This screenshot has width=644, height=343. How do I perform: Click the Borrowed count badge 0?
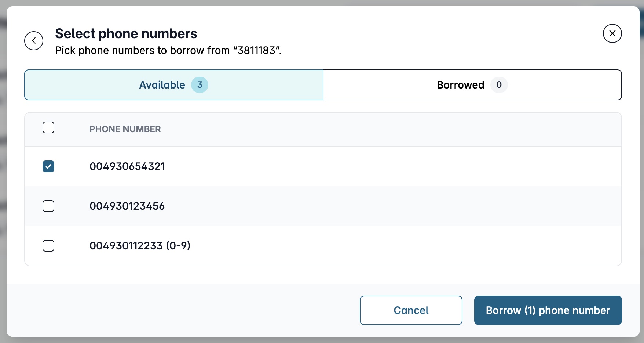point(499,85)
